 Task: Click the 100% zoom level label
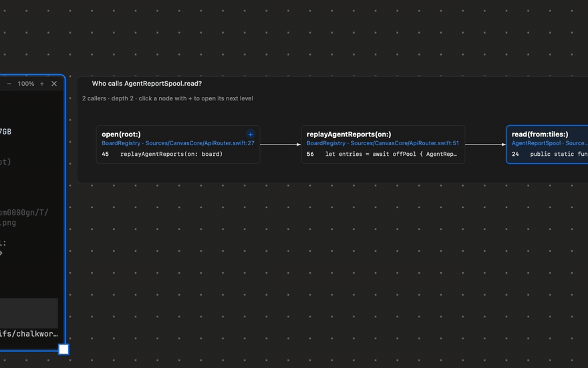pos(26,84)
